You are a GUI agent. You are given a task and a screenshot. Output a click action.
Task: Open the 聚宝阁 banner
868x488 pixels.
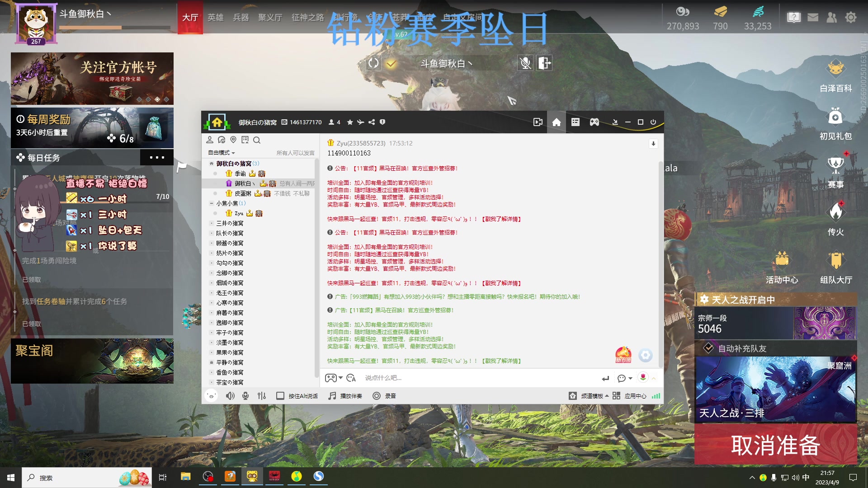92,361
